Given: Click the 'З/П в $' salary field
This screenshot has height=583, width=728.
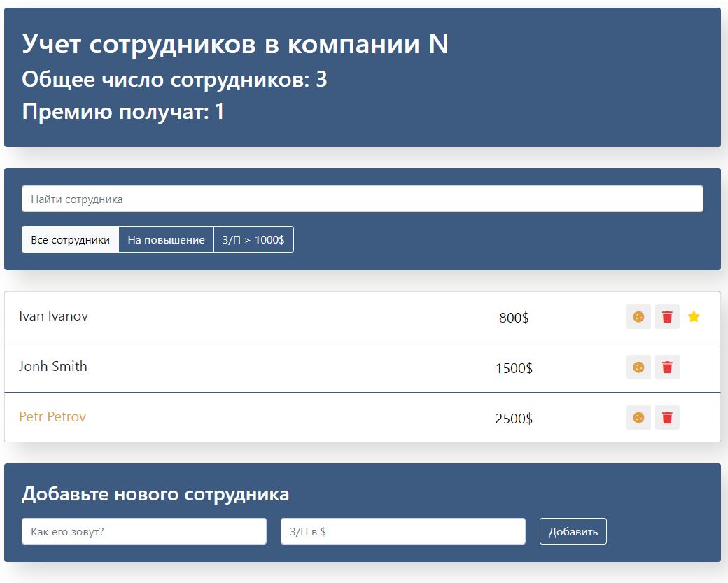Looking at the screenshot, I should (402, 531).
